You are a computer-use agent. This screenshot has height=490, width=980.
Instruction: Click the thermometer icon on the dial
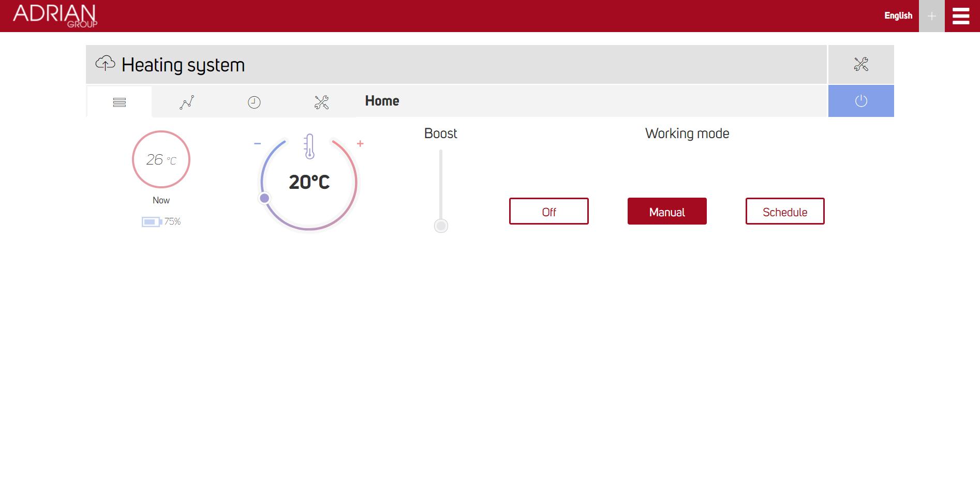click(x=309, y=146)
